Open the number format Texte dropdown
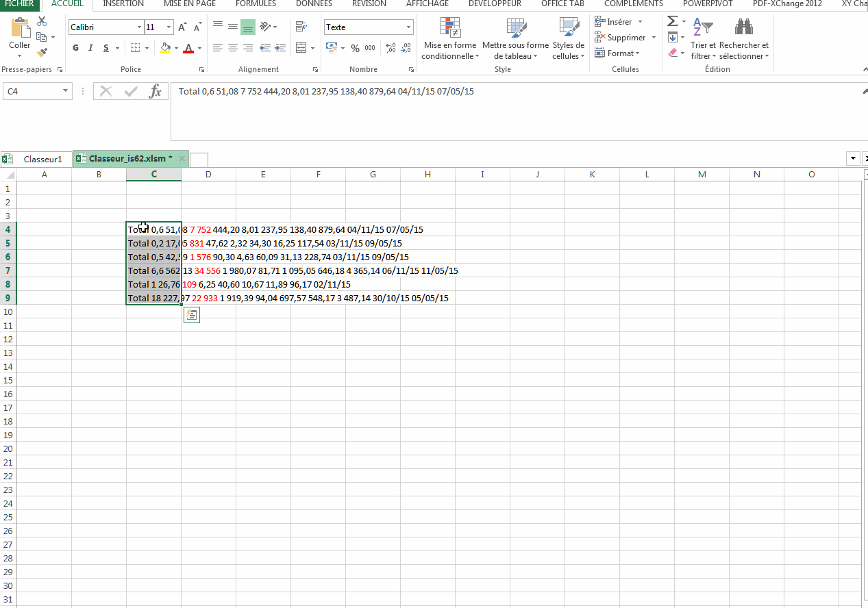The height and width of the screenshot is (608, 868). point(409,27)
